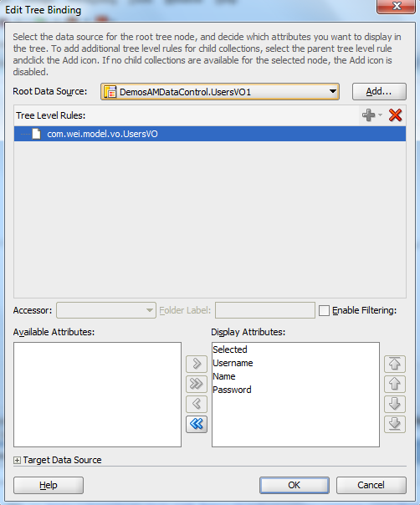Move selected attribute right with single arrow
This screenshot has height=505, width=420.
coord(197,364)
